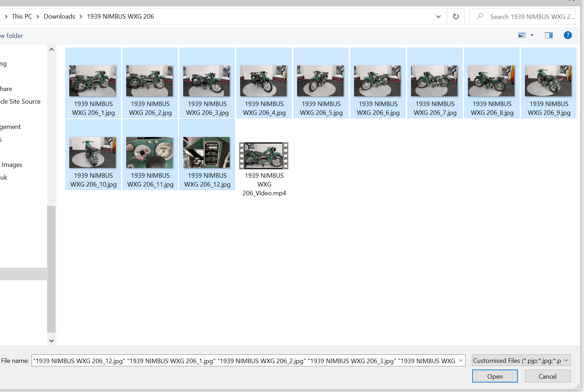Screen dimensions: 584x392
Task: Open the file type filter dropdown
Action: point(521,361)
